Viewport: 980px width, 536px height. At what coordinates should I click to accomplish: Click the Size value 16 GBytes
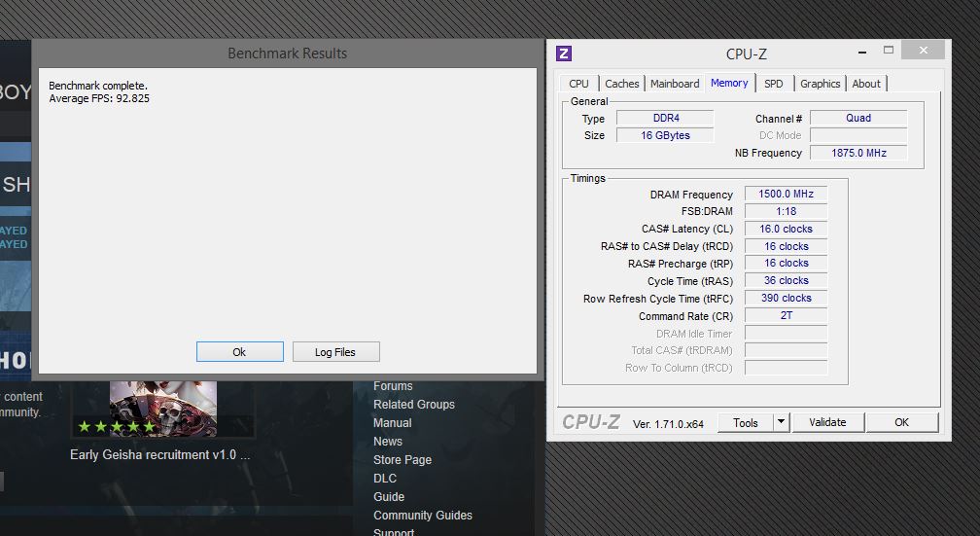(x=665, y=135)
